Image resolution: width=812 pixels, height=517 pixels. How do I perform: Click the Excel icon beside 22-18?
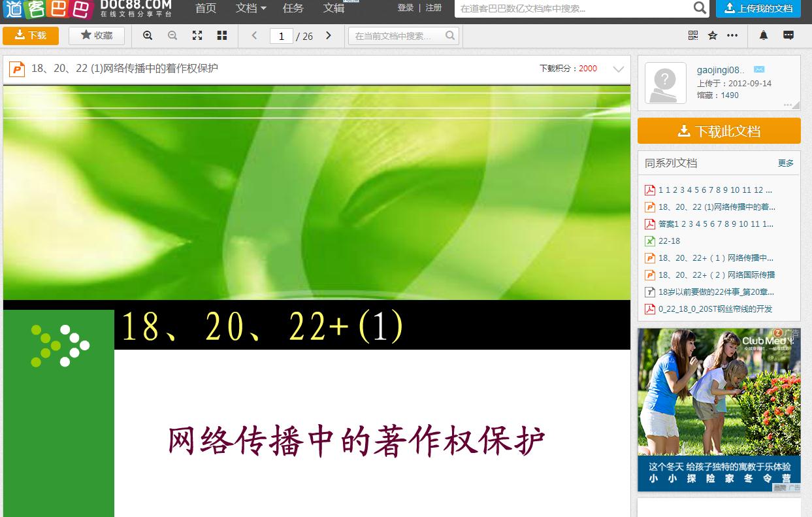pos(650,241)
